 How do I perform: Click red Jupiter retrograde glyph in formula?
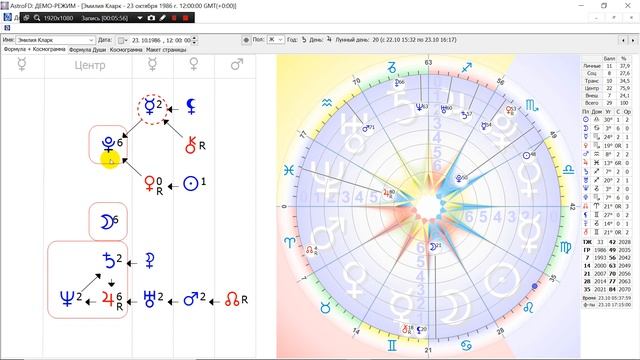click(108, 299)
